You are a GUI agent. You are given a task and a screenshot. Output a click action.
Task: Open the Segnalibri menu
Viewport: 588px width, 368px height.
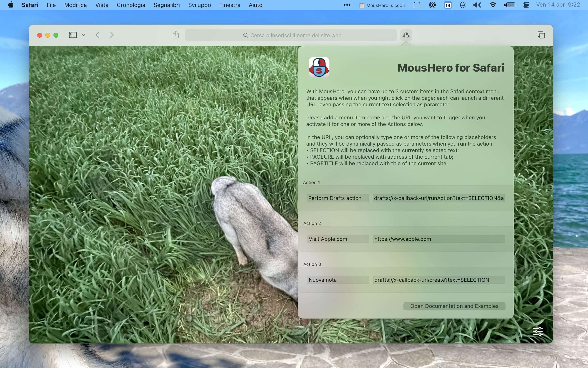(x=167, y=5)
